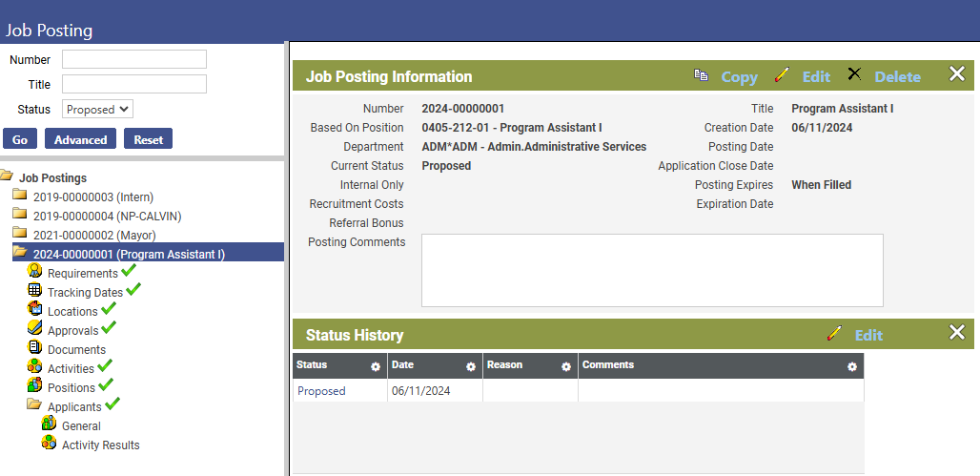Click the pencil icon next to Status History Edit

[x=834, y=333]
